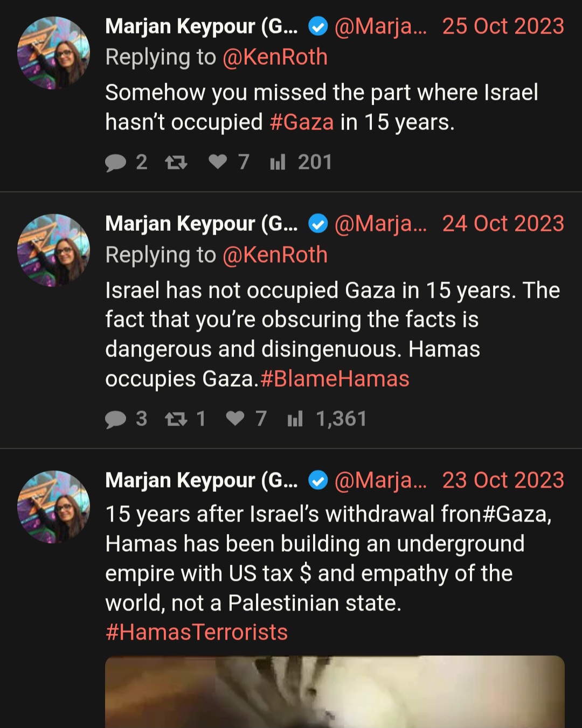582x728 pixels.
Task: Open profile avatar on the 25 Oct tweet
Action: [x=53, y=53]
